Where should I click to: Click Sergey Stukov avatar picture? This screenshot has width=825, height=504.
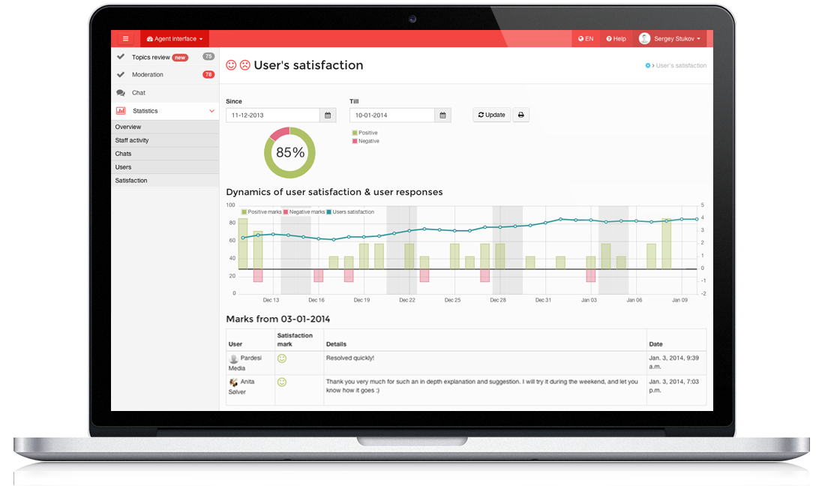(644, 38)
